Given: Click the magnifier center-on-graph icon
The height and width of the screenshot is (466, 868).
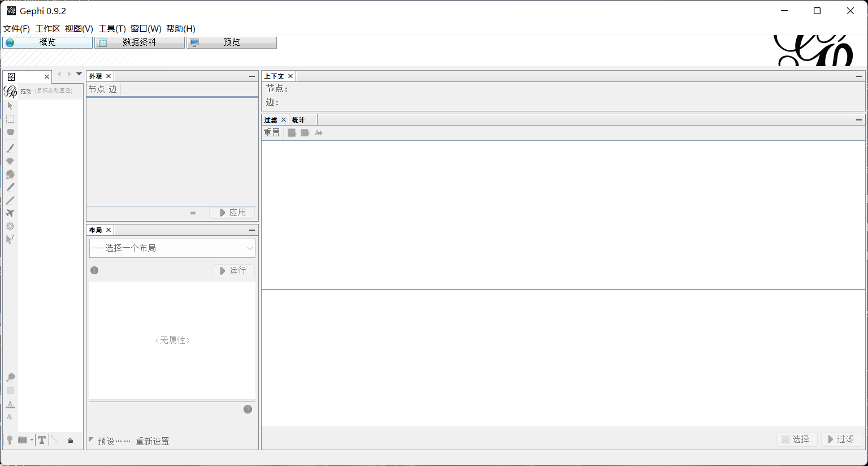Looking at the screenshot, I should [10, 378].
